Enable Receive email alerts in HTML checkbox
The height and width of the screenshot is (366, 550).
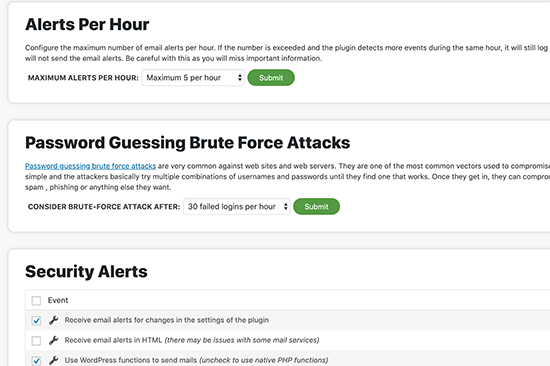[x=36, y=340]
